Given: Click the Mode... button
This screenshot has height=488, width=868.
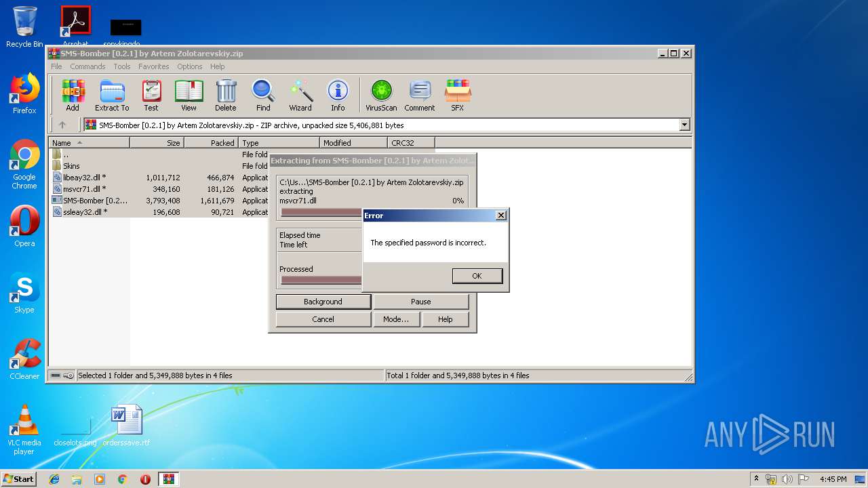Looking at the screenshot, I should [396, 319].
